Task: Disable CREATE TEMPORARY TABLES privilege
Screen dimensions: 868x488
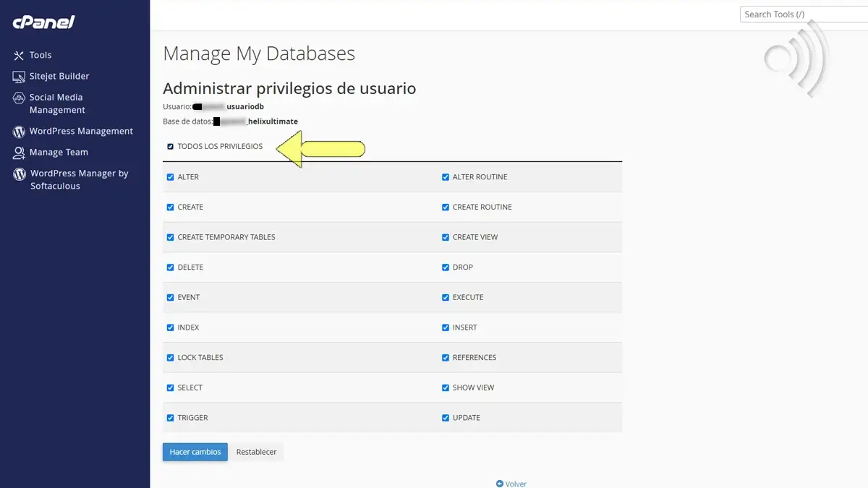Action: tap(171, 236)
